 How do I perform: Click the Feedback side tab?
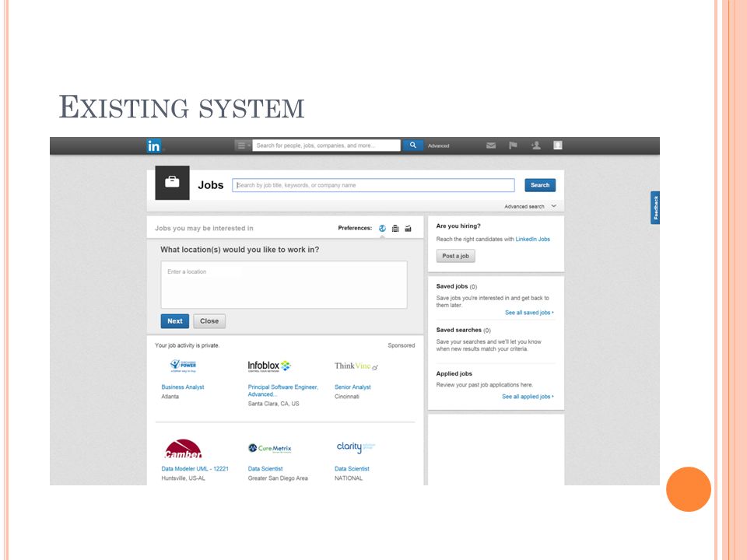(x=655, y=208)
